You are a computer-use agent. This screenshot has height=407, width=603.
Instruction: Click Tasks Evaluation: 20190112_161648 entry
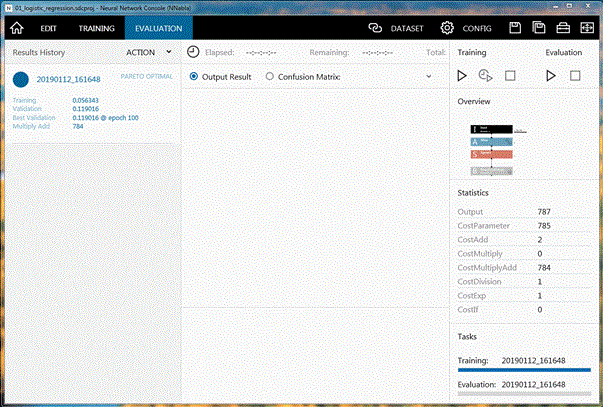pyautogui.click(x=511, y=384)
